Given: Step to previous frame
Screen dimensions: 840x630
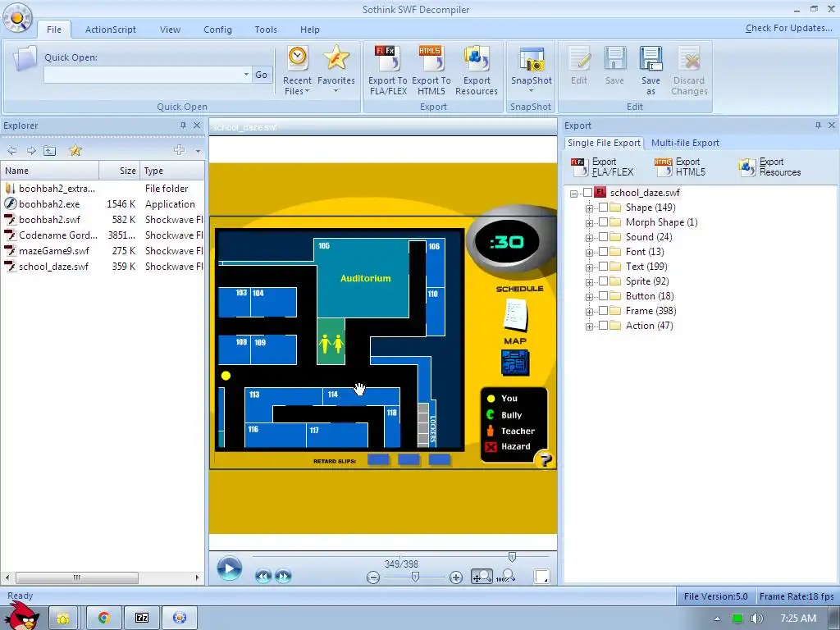Looking at the screenshot, I should (x=263, y=576).
